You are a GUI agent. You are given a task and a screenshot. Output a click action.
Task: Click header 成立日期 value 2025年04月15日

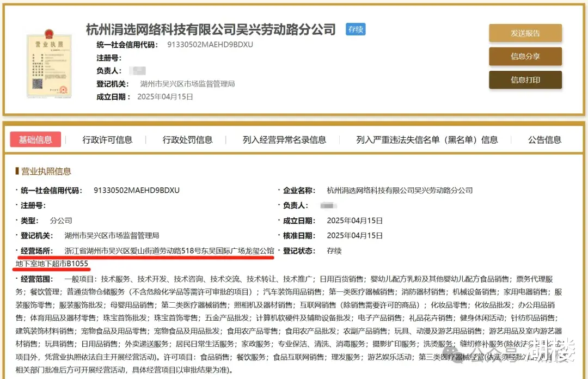point(165,97)
